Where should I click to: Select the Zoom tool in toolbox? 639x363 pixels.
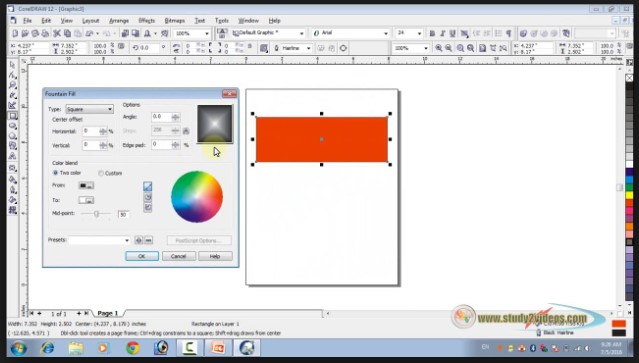click(x=13, y=85)
